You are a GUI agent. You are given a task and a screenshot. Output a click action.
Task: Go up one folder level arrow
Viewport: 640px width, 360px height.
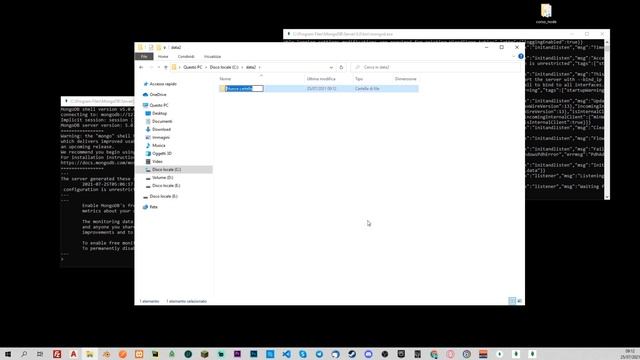tap(166, 67)
